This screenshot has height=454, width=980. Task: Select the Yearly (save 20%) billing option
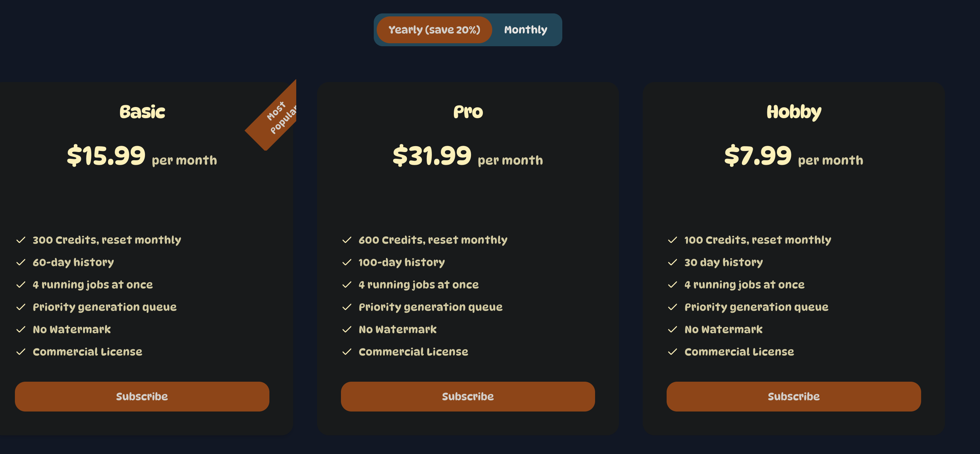(x=434, y=30)
